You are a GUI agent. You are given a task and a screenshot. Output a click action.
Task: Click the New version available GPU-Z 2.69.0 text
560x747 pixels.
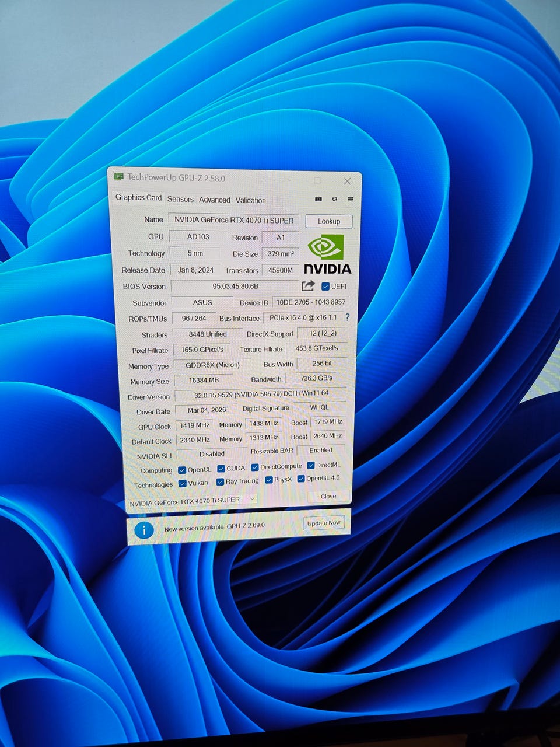(214, 526)
